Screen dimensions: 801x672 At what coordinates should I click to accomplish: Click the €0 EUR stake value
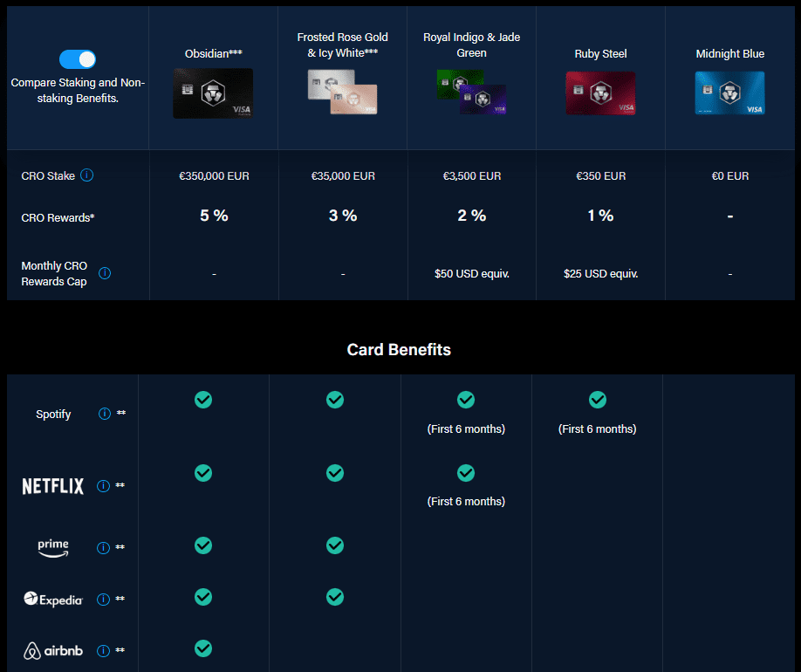click(730, 175)
